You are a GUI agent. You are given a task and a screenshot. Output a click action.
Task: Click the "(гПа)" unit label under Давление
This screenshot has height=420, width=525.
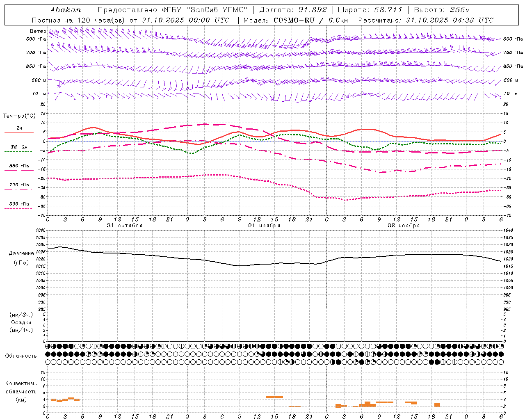click(x=21, y=262)
